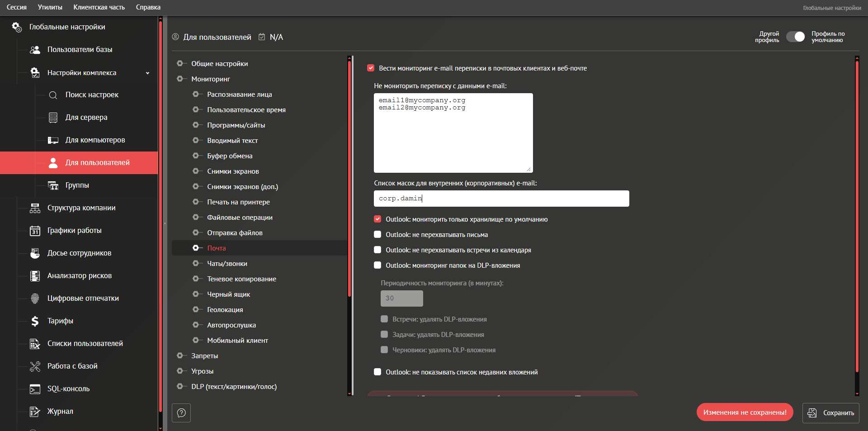The height and width of the screenshot is (431, 868).
Task: Enable 'Outlook: не перехватывать письма' checkbox
Action: point(377,235)
